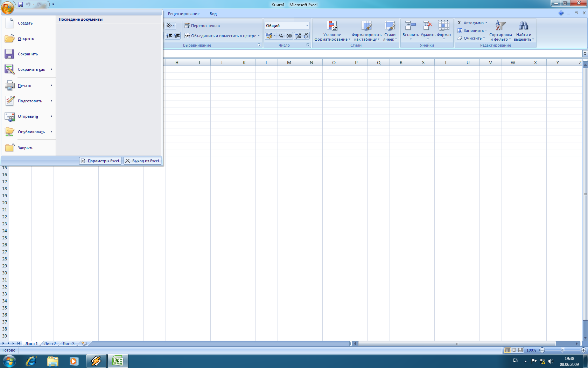Expand the formula bar
This screenshot has height=368, width=588.
tap(585, 53)
